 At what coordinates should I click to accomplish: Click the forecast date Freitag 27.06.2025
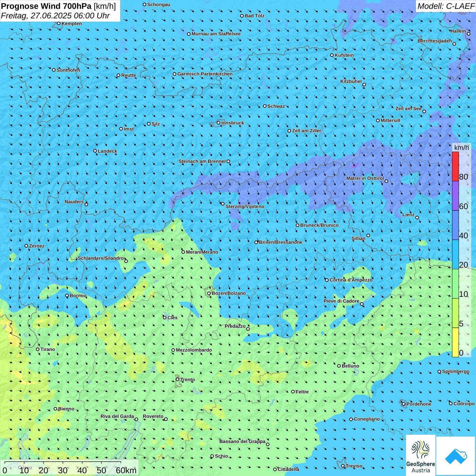pyautogui.click(x=55, y=16)
